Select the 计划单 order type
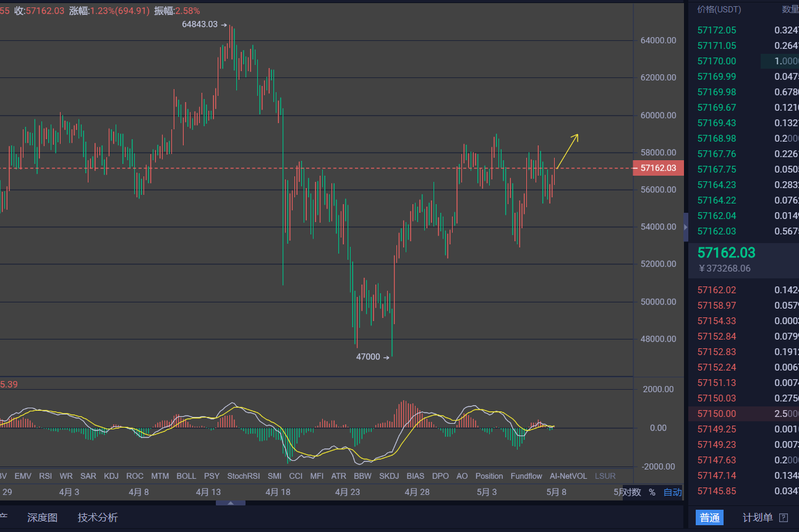The height and width of the screenshot is (532, 799). (x=758, y=518)
